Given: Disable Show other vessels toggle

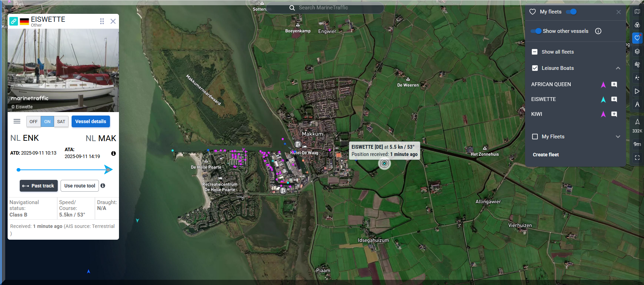Looking at the screenshot, I should click(x=536, y=31).
